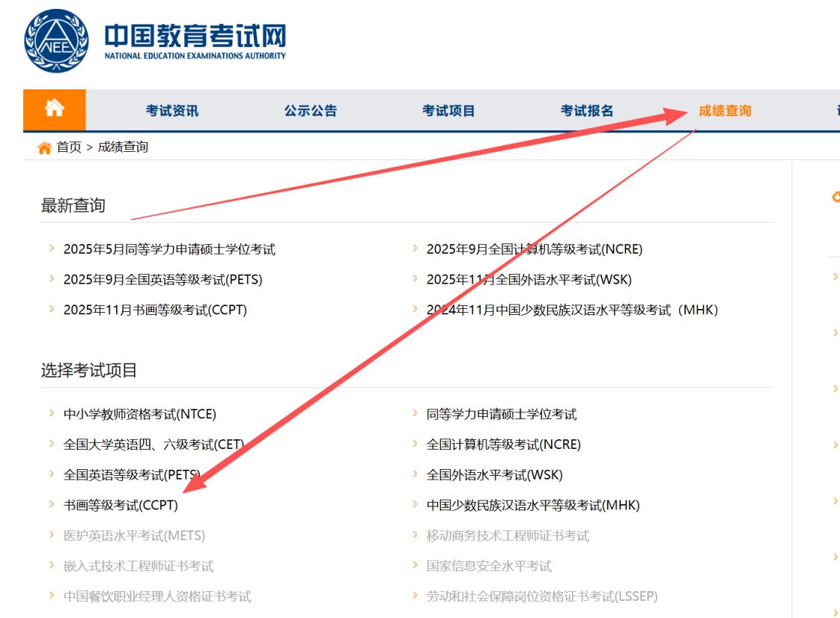Open 2024年11月中国少数民族汉语水平等级考试 (MHK) query
This screenshot has height=618, width=840.
click(x=572, y=310)
